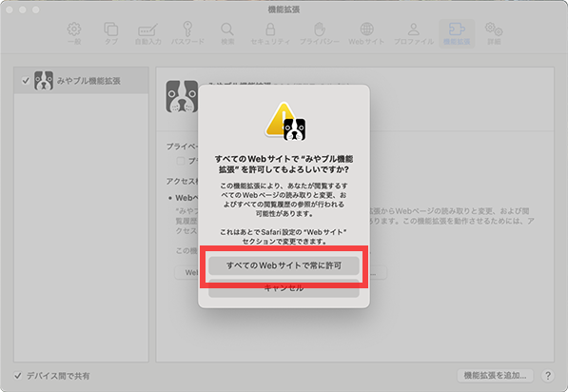Open the help question mark button
Image resolution: width=568 pixels, height=392 pixels.
point(548,376)
